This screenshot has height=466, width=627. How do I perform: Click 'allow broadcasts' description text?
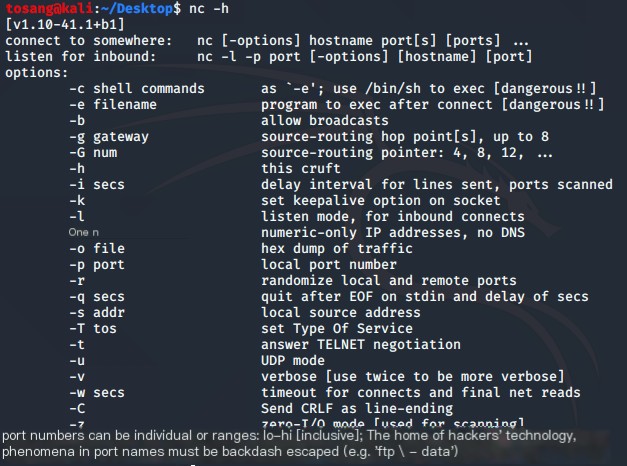[x=325, y=120]
